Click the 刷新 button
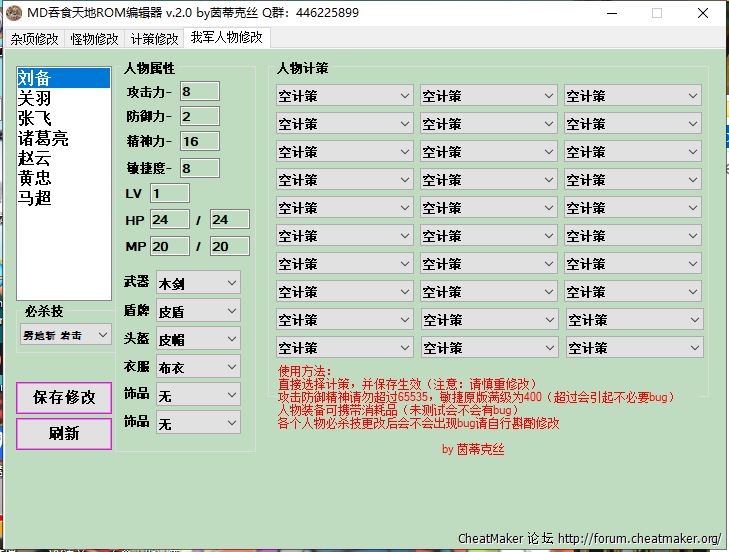This screenshot has height=552, width=729. point(64,434)
